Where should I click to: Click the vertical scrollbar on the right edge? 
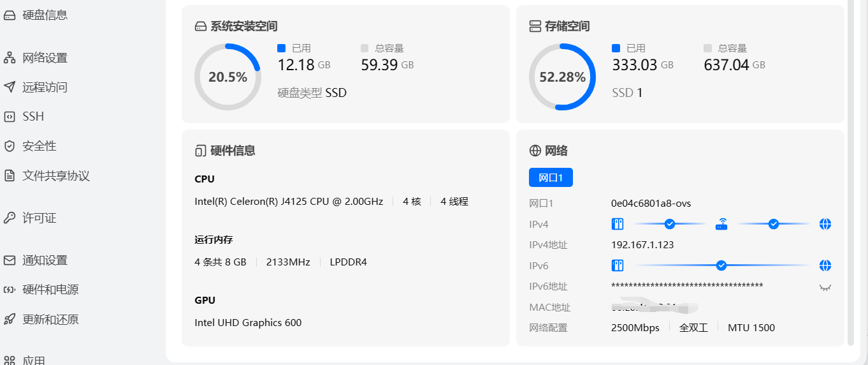(851, 172)
